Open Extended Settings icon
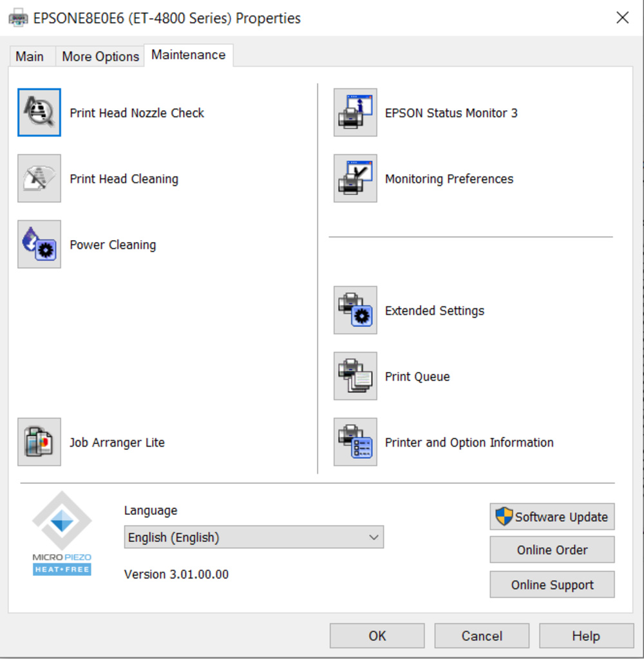 tap(355, 310)
